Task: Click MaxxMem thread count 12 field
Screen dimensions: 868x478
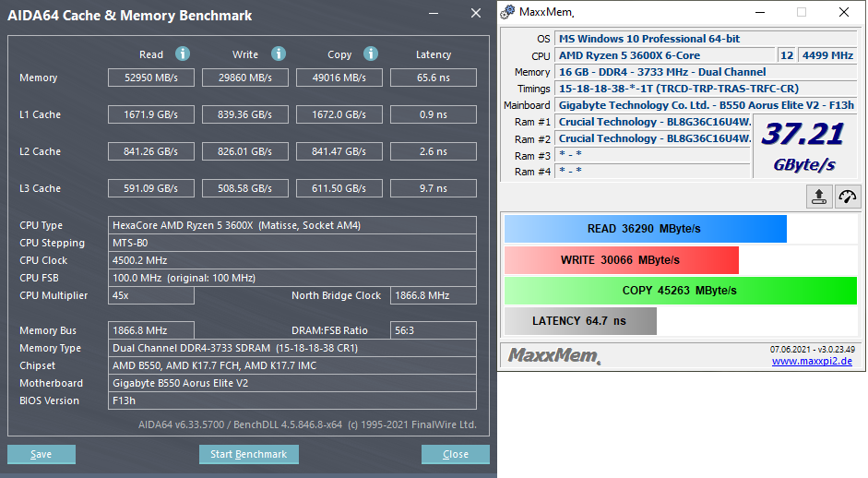Action: click(x=787, y=55)
